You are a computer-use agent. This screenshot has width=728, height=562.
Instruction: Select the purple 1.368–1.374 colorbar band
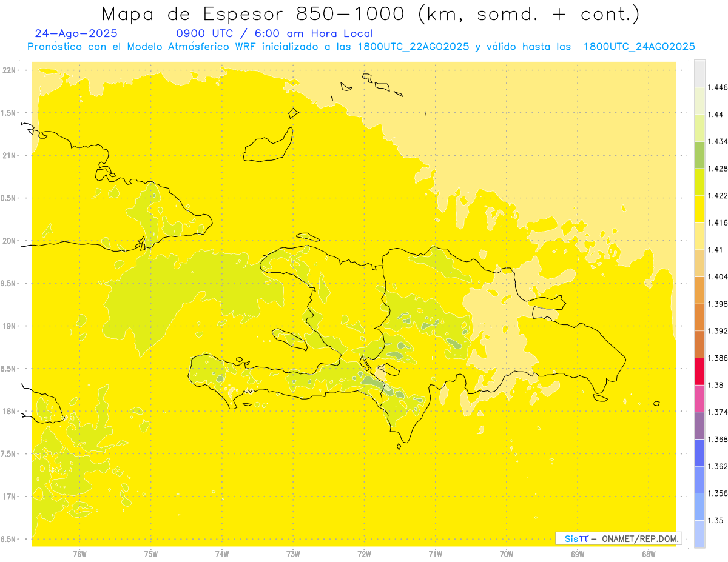click(699, 425)
